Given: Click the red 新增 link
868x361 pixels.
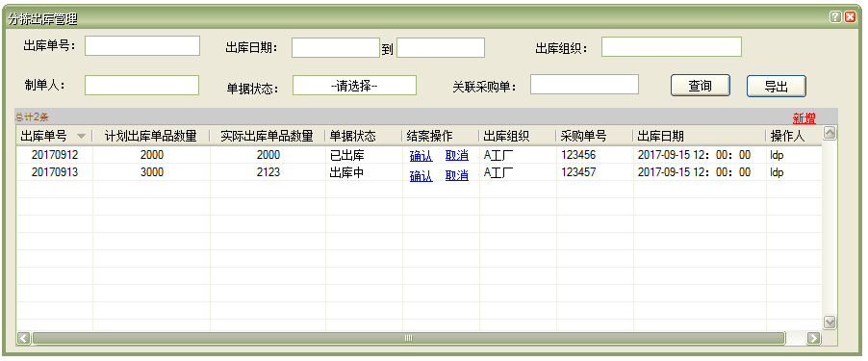Looking at the screenshot, I should click(804, 118).
